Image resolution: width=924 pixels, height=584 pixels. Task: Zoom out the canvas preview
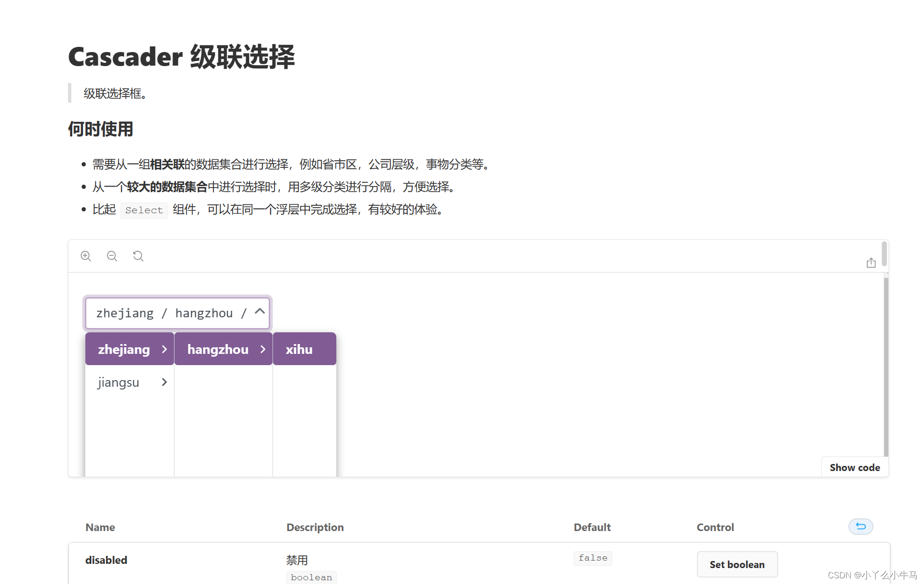pos(112,256)
